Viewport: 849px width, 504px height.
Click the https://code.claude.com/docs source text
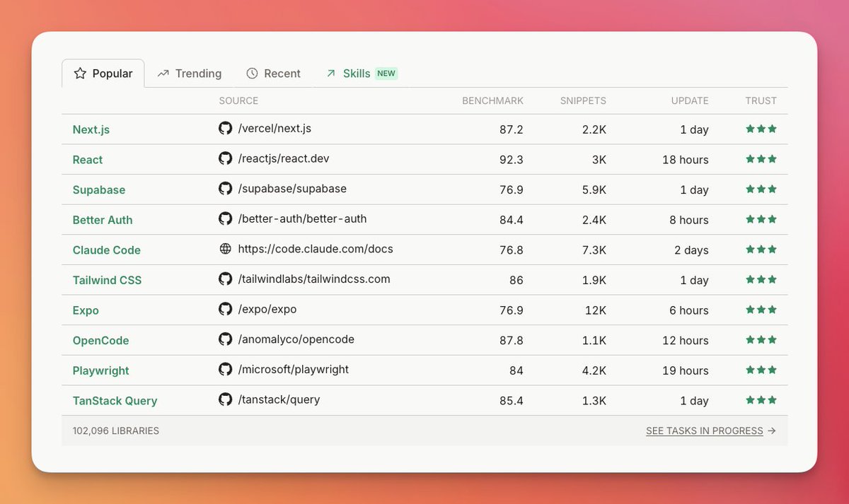pos(316,249)
